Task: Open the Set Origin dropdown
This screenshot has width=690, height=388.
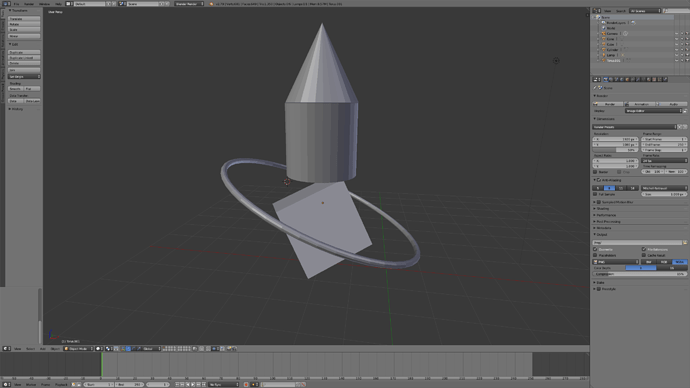Action: [x=24, y=77]
